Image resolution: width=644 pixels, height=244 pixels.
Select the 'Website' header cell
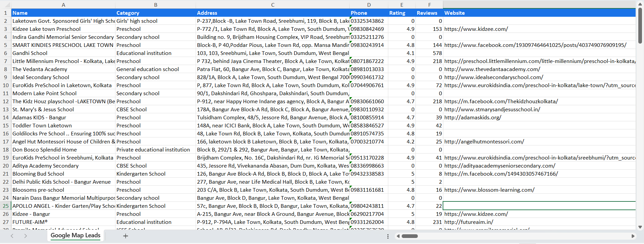[539, 13]
